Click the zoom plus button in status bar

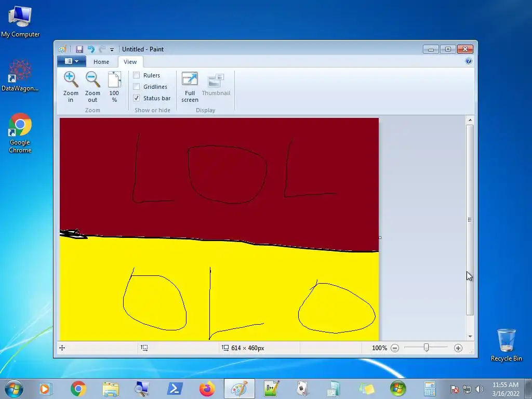coord(458,348)
